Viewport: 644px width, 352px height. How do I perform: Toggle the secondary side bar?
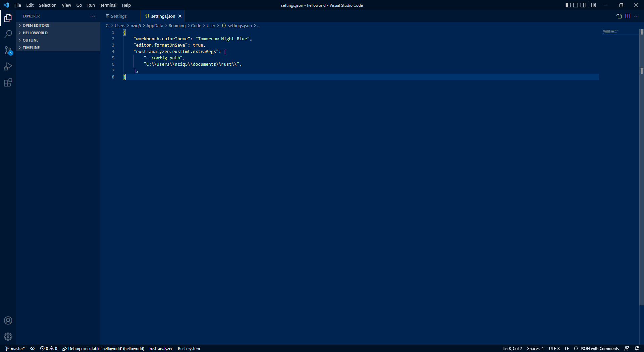pos(583,5)
